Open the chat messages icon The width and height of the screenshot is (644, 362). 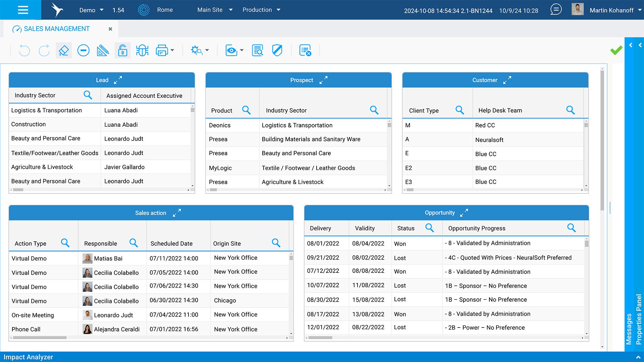(x=556, y=9)
